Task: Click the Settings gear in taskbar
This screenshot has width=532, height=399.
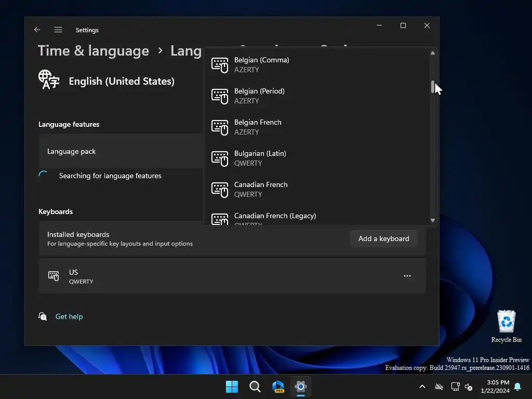Action: 301,387
